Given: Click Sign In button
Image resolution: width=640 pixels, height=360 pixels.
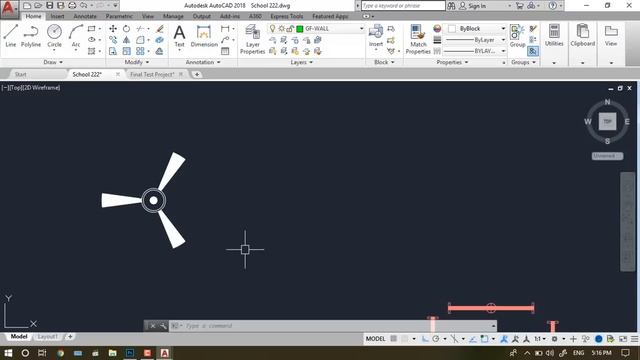Looking at the screenshot, I should [x=473, y=6].
